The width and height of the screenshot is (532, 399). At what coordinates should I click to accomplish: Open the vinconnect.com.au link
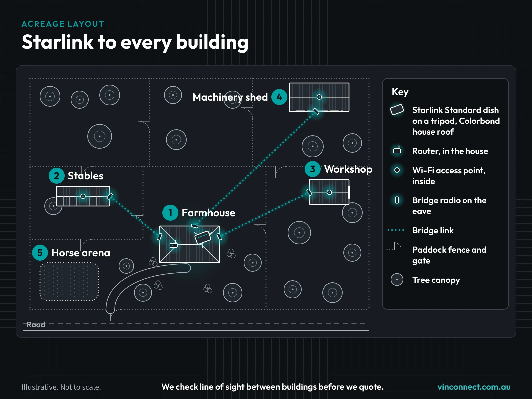474,387
